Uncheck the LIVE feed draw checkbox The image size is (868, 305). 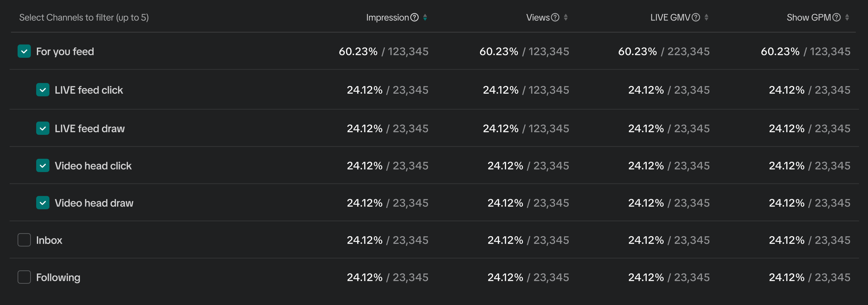coord(43,129)
